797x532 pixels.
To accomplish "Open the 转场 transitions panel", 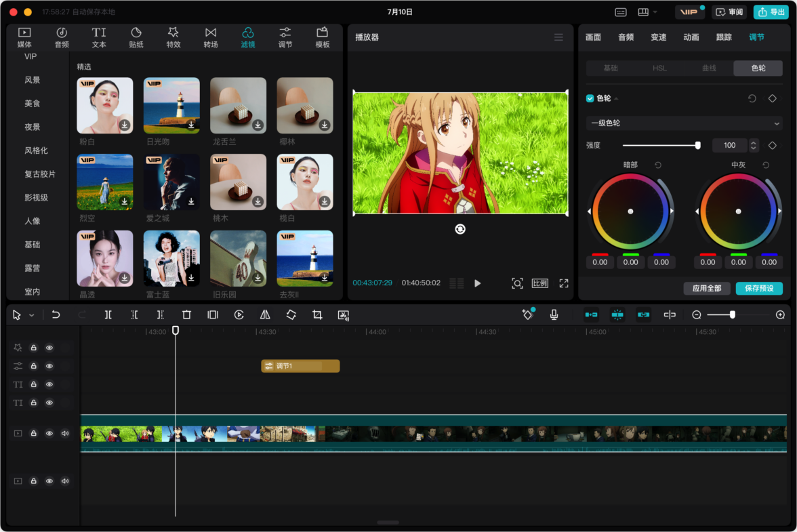I will coord(210,37).
